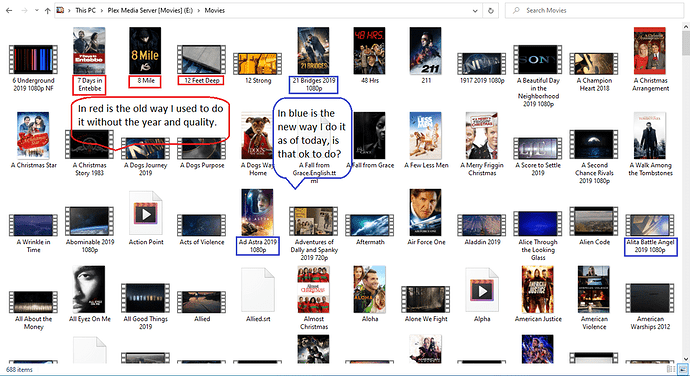Click 'Movies' breadcrumb in address bar
Image resolution: width=690 pixels, height=376 pixels.
[x=214, y=11]
